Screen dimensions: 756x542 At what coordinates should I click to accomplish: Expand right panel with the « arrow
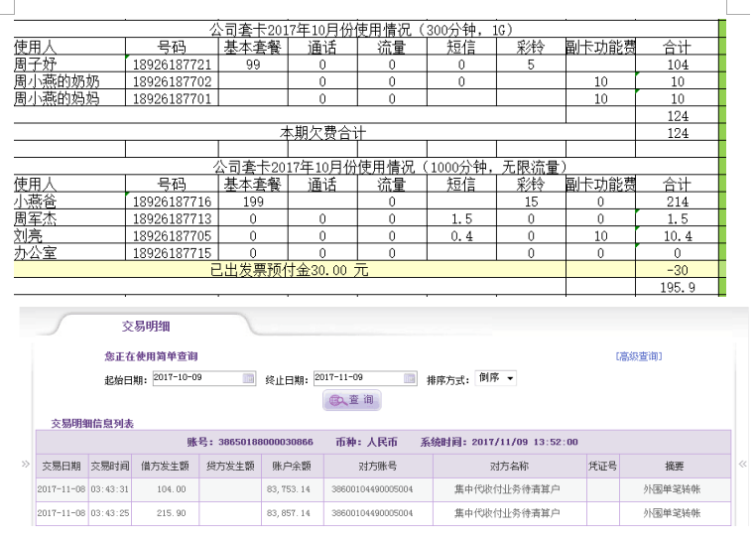(742, 464)
